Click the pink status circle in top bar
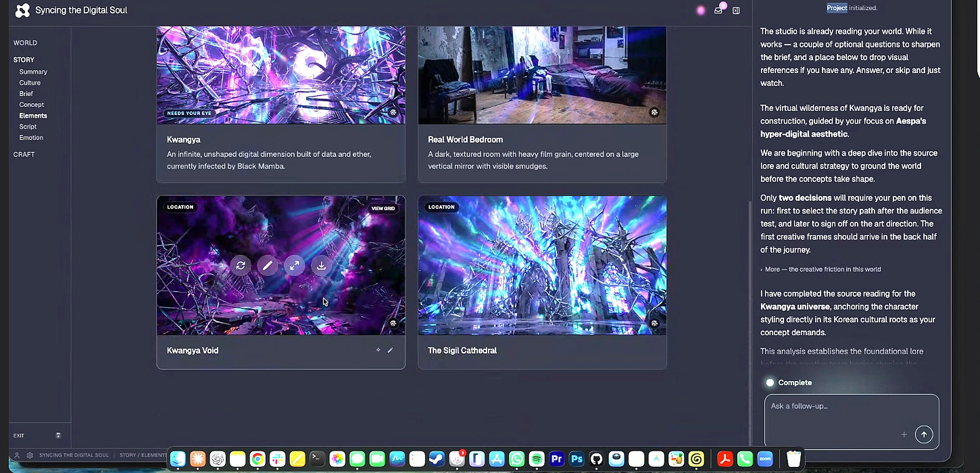The height and width of the screenshot is (473, 980). pos(701,11)
